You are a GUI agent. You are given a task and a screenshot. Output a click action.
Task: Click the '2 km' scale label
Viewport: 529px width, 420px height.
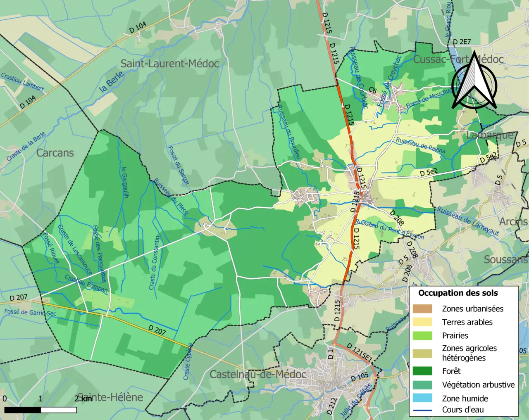point(83,399)
